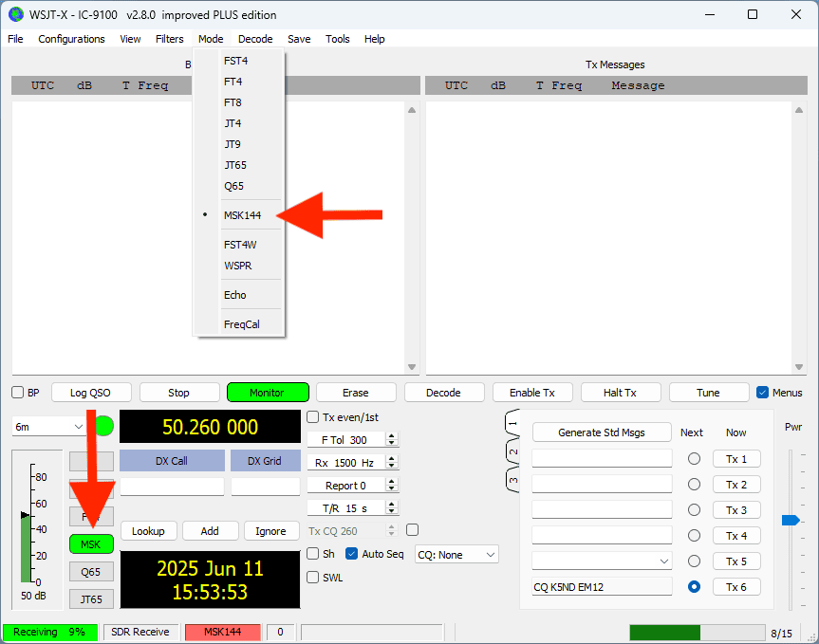
Task: Select MSK144 from the Mode menu
Action: pos(242,215)
